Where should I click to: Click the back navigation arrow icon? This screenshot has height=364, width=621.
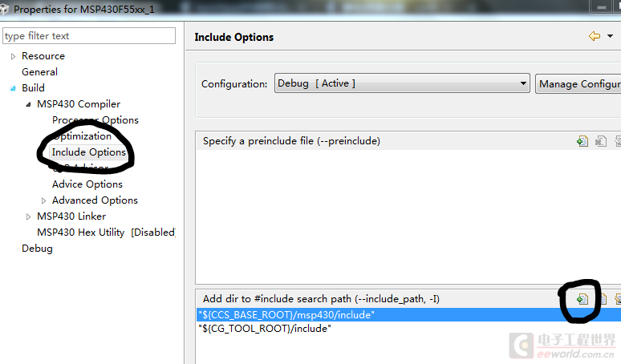(x=595, y=36)
